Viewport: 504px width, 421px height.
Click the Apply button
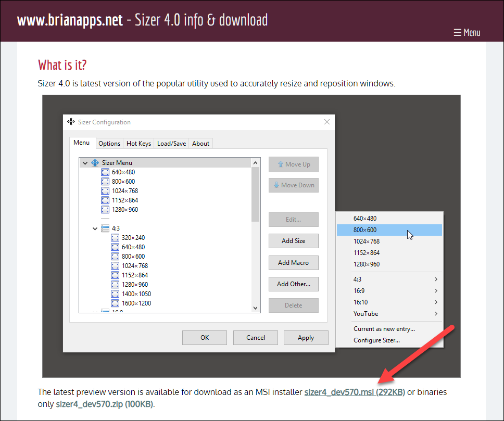(306, 337)
